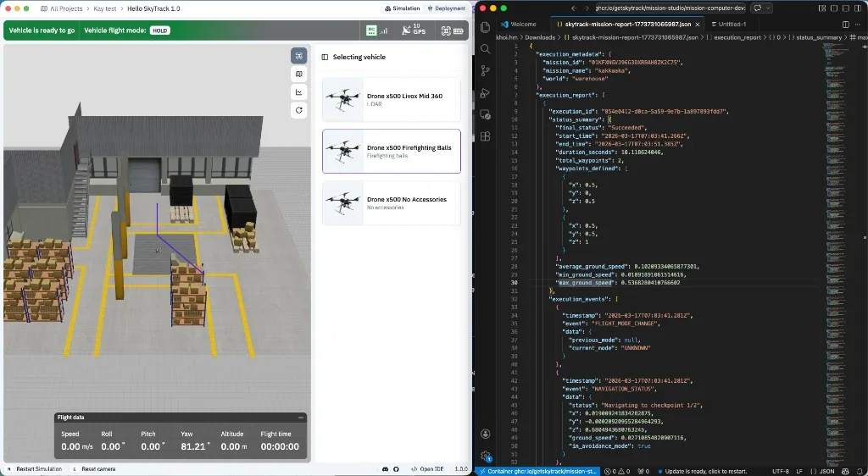Toggle the panel icon beside Selecting vehicle
The image size is (868, 476).
(x=325, y=57)
